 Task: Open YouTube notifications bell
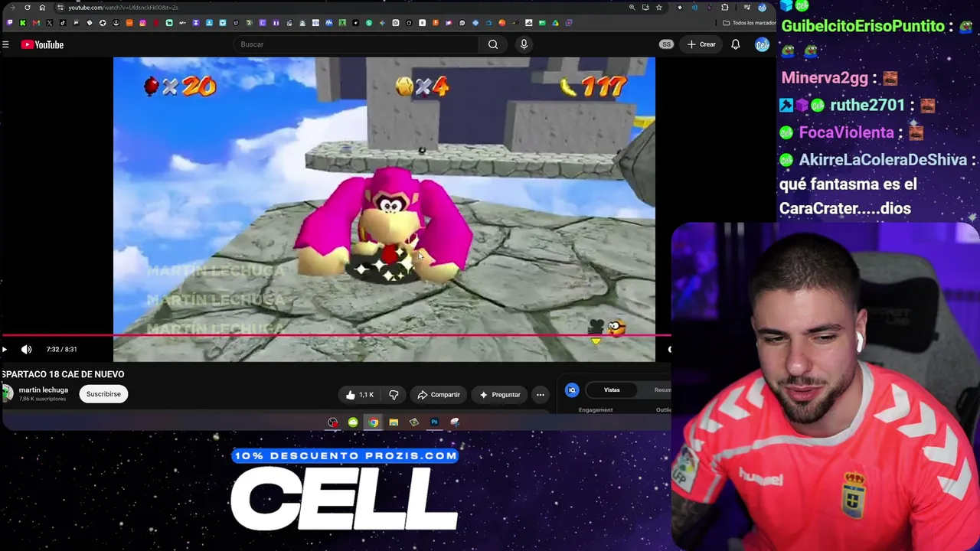pyautogui.click(x=735, y=44)
